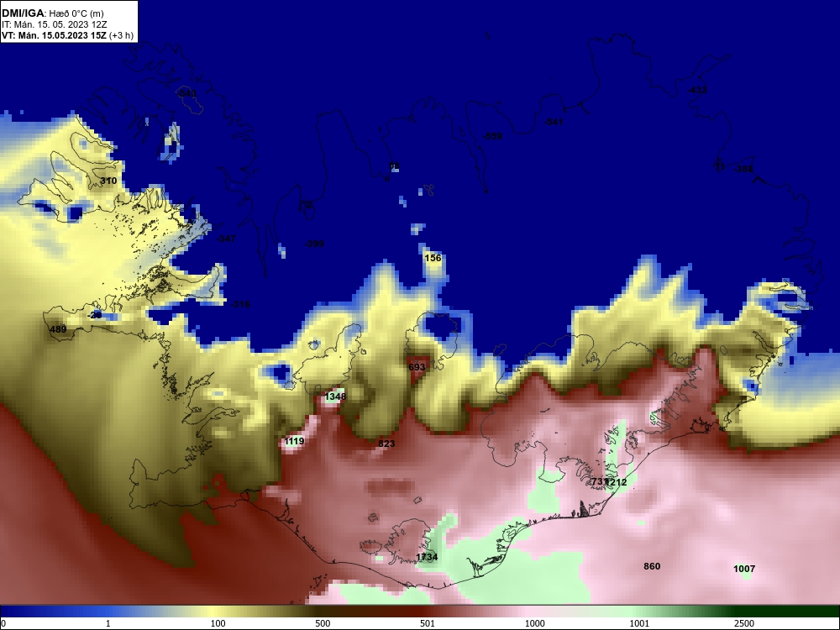The width and height of the screenshot is (840, 630).
Task: Click the map value -543
Action: coord(186,94)
